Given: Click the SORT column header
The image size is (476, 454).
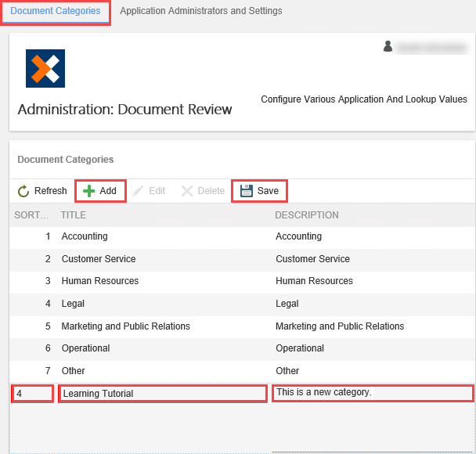Looking at the screenshot, I should point(31,215).
